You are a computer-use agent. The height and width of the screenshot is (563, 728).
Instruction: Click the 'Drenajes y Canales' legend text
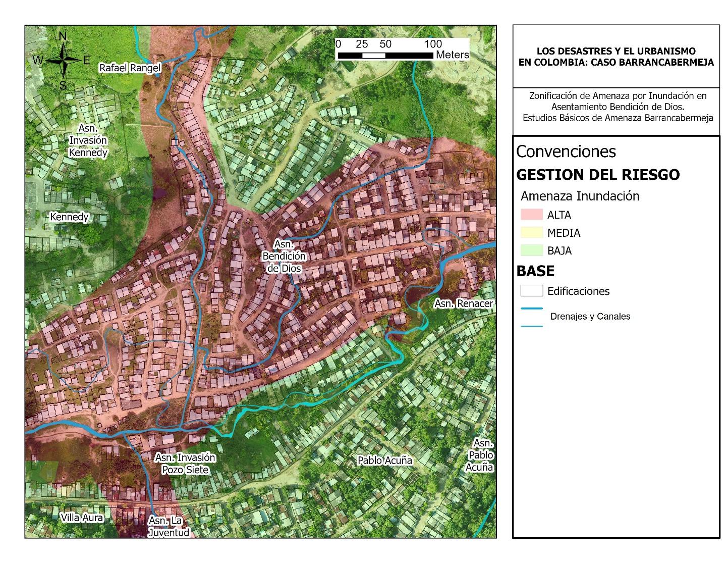[x=590, y=317]
